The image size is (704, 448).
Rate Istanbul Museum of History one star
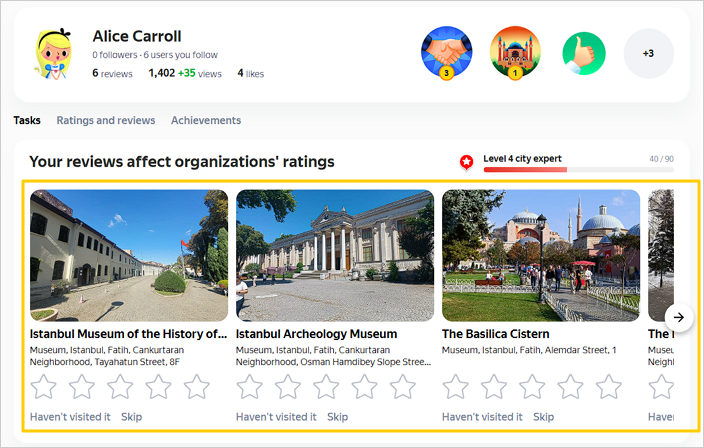(x=43, y=387)
